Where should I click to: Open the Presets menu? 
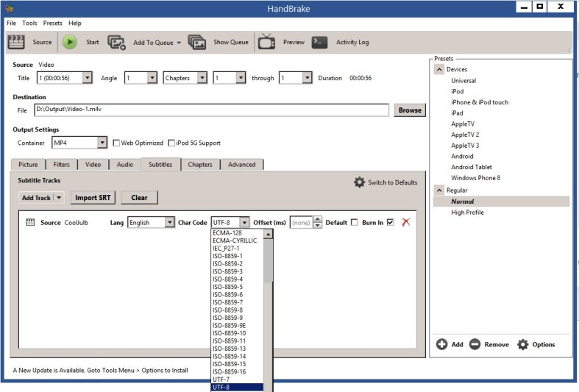(x=52, y=23)
